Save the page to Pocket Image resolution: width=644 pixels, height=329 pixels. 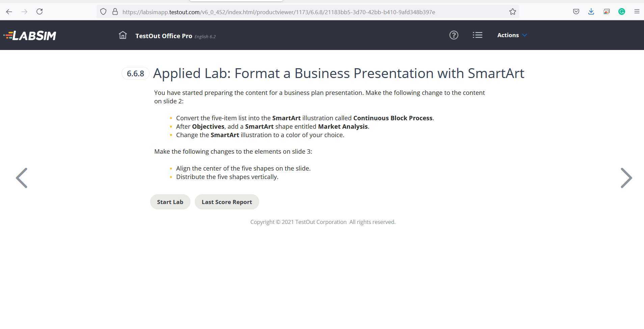click(x=576, y=11)
